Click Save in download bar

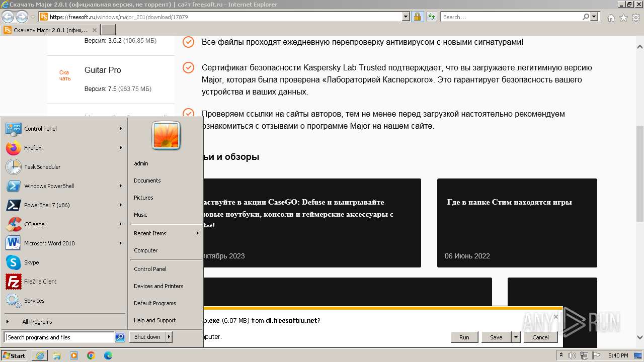[x=496, y=337]
